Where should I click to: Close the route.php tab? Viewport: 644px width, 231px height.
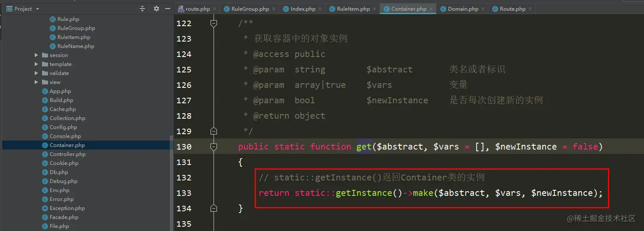tap(215, 9)
